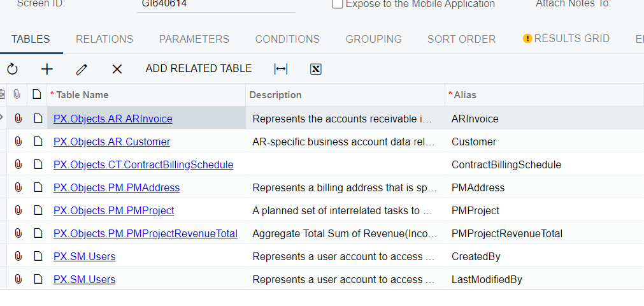
Task: Open PX.Objects.AR.ARInvoice table link
Action: point(113,119)
